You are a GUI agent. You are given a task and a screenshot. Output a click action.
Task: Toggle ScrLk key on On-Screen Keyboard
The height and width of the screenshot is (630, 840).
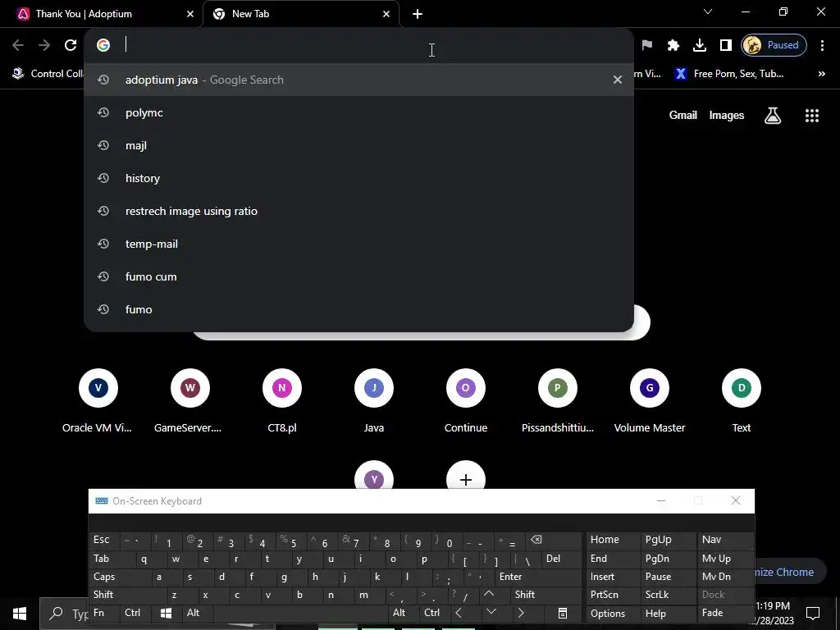click(668, 595)
